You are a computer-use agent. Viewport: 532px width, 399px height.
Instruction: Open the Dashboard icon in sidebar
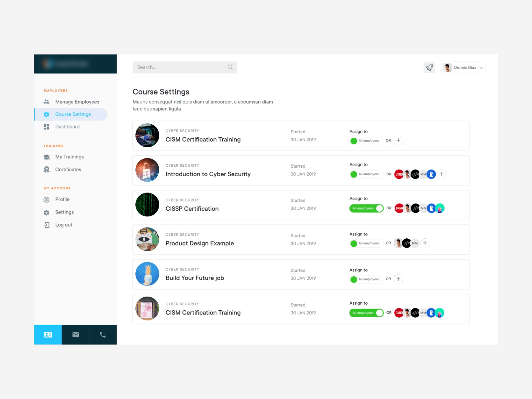[47, 127]
